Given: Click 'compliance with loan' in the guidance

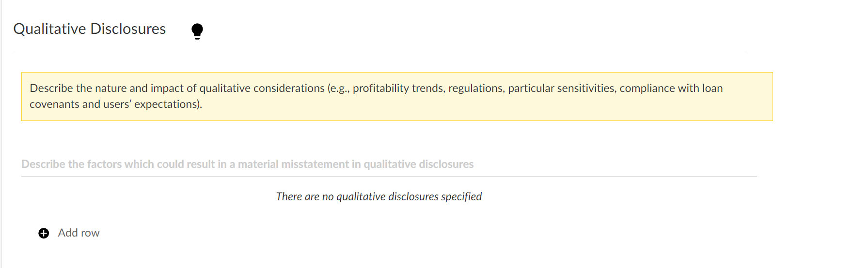Looking at the screenshot, I should [671, 88].
